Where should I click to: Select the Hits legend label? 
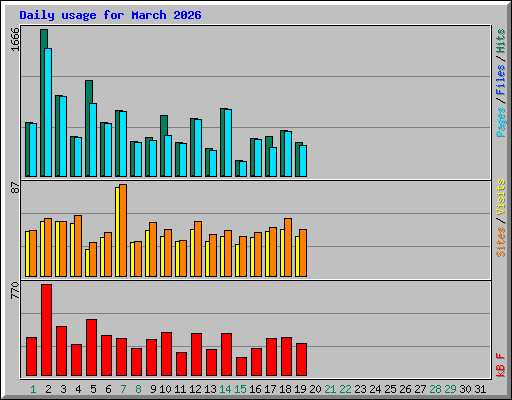point(501,41)
